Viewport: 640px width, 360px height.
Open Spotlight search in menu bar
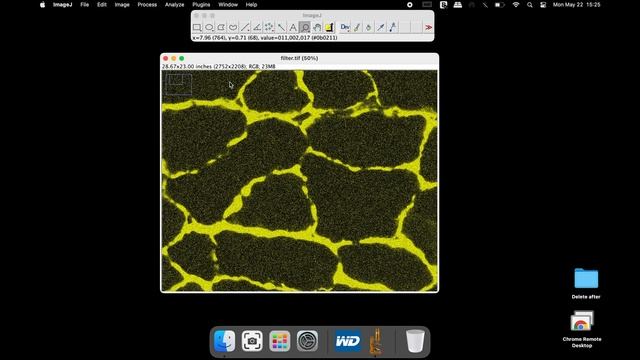[530, 5]
